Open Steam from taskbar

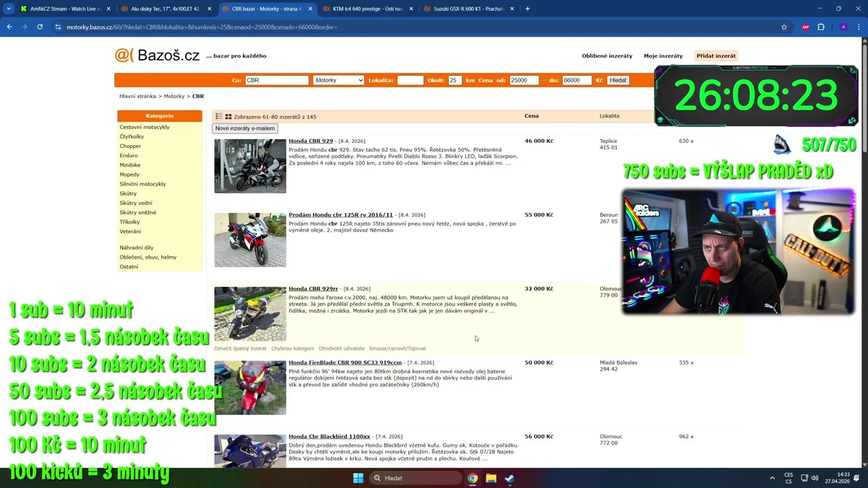pyautogui.click(x=509, y=478)
